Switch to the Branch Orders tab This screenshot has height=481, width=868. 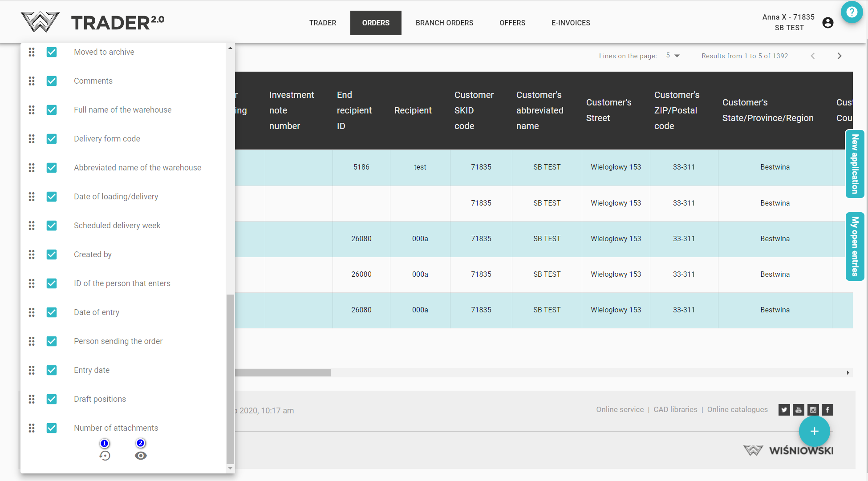444,23
